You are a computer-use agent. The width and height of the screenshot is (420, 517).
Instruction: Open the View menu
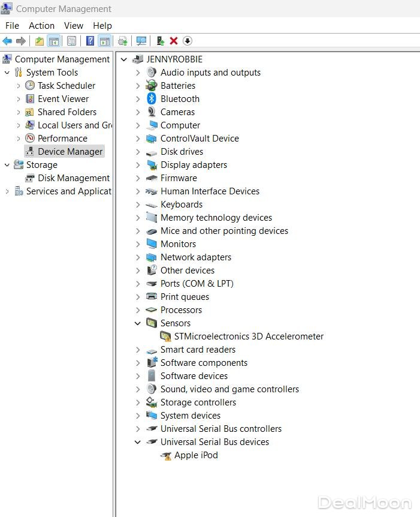(74, 26)
